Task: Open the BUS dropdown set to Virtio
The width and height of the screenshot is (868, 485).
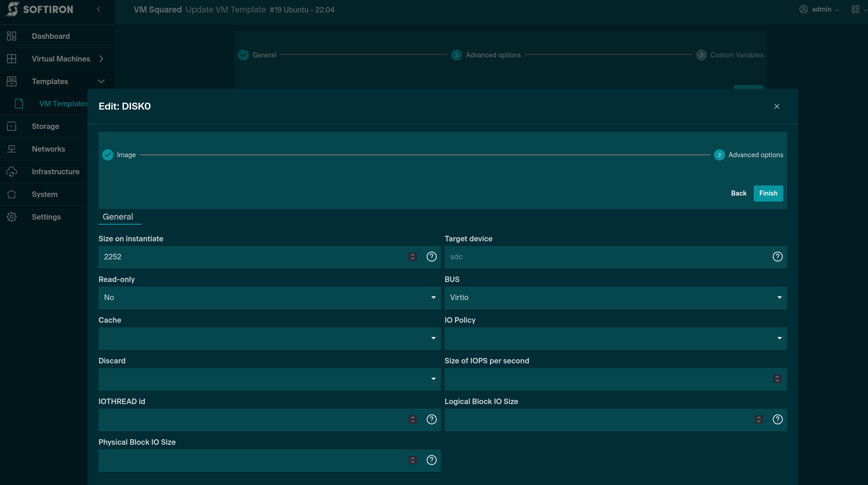Action: (x=615, y=297)
